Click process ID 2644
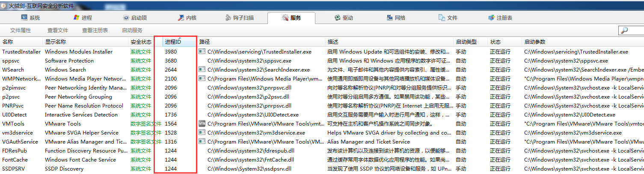Viewport: 644px width, 174px height. click(171, 69)
